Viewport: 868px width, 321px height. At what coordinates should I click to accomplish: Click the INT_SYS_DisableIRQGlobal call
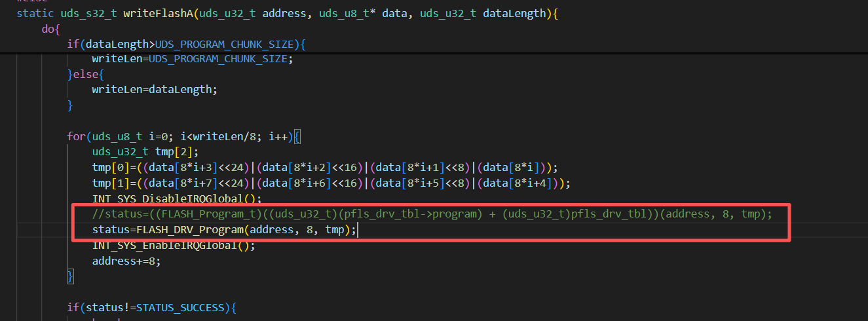[170, 198]
